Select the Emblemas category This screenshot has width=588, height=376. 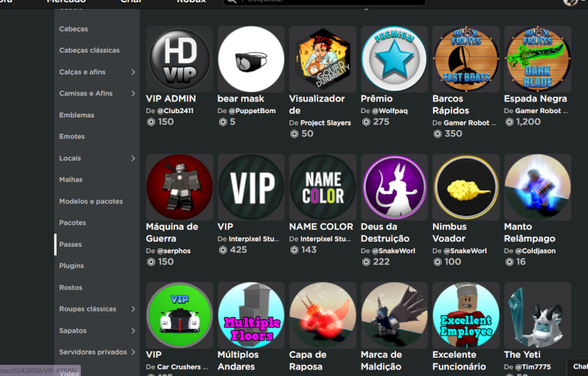(x=76, y=115)
